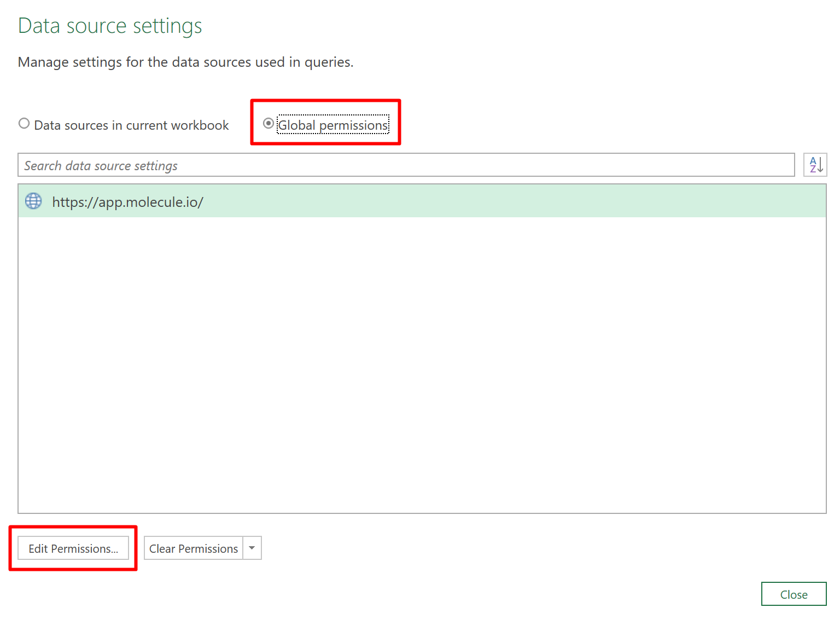Click the 'Data sources in current workbook' label text
This screenshot has height=619, width=840.
tap(131, 125)
